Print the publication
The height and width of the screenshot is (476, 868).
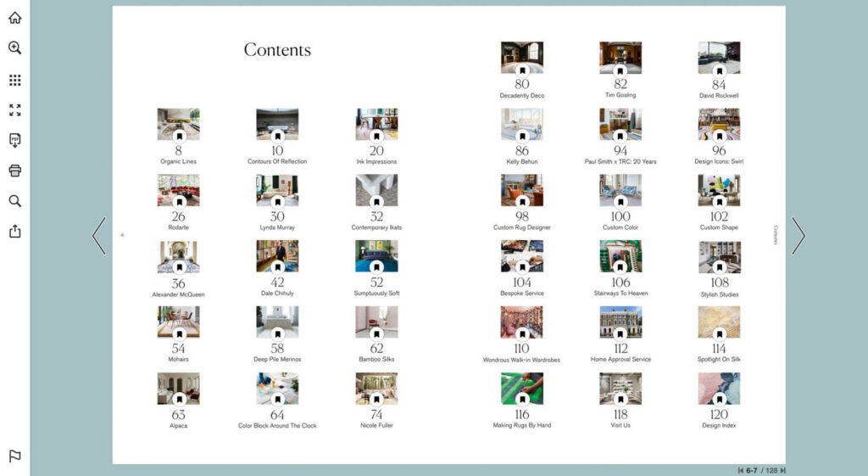(x=14, y=171)
